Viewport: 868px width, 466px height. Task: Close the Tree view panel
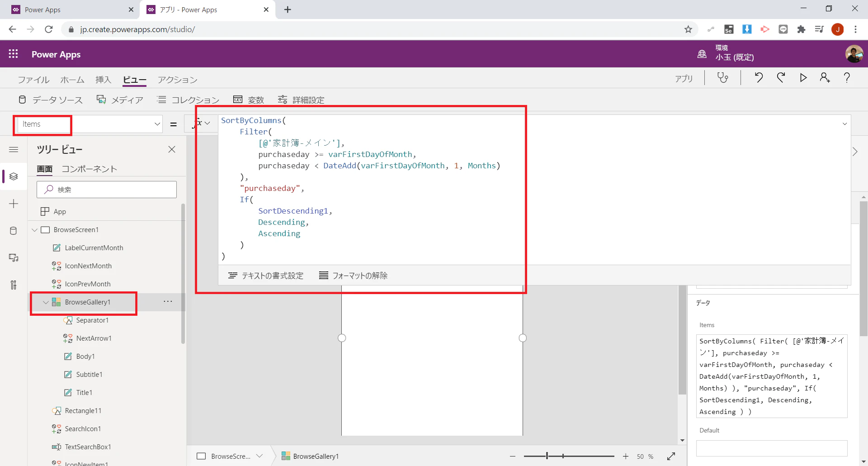pos(172,149)
